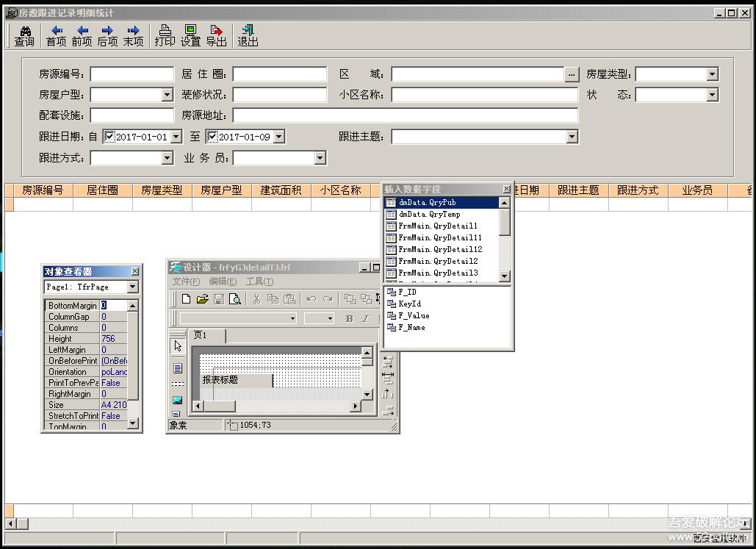Click the 居住圈 column header
This screenshot has width=756, height=549.
[x=102, y=190]
